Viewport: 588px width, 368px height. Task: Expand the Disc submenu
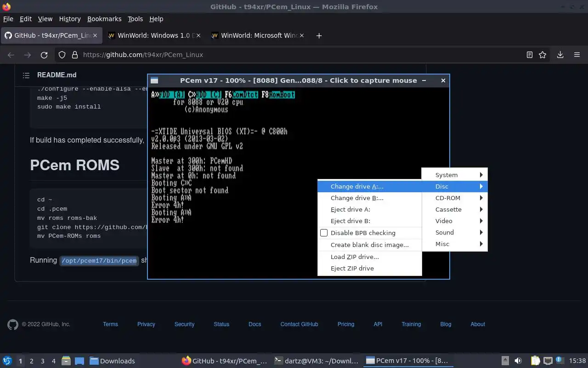coord(454,186)
